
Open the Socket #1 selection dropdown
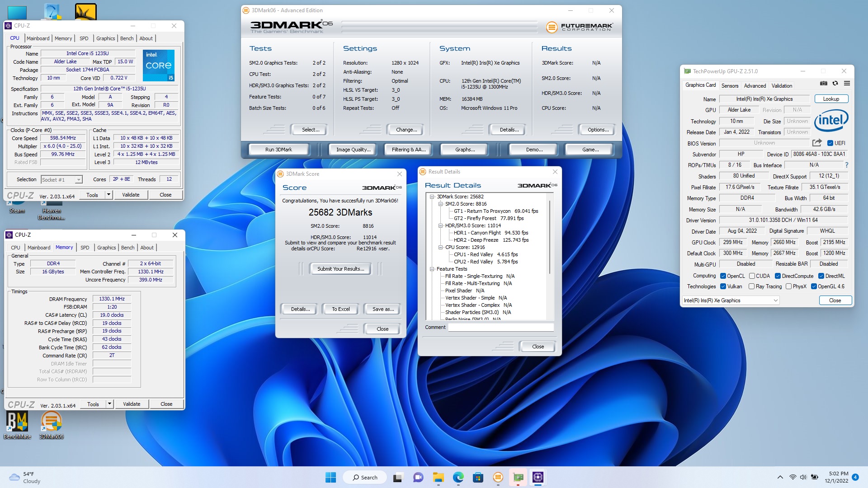pos(61,179)
